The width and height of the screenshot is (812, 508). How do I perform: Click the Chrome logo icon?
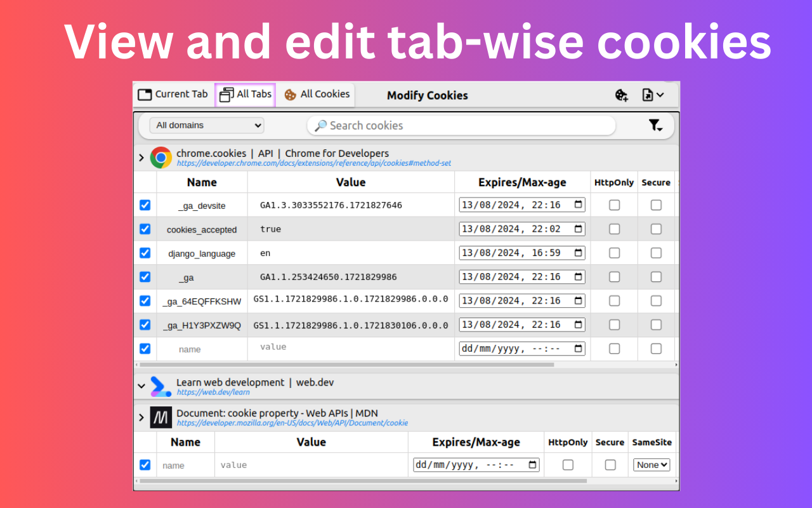[161, 157]
